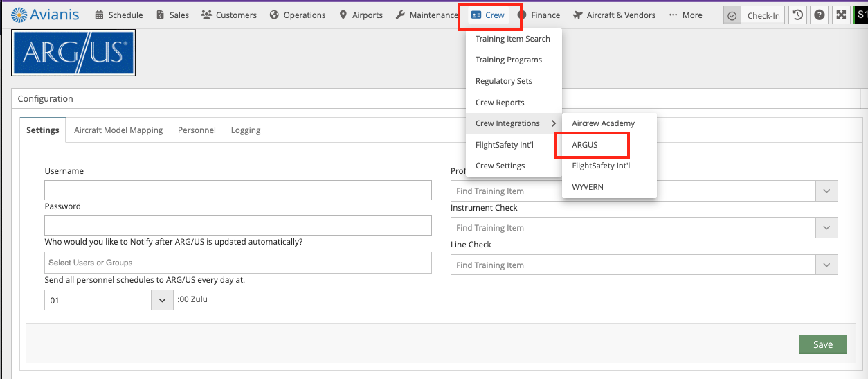Select ARGUS in the integrations submenu
Viewport: 868px width, 379px height.
point(584,145)
